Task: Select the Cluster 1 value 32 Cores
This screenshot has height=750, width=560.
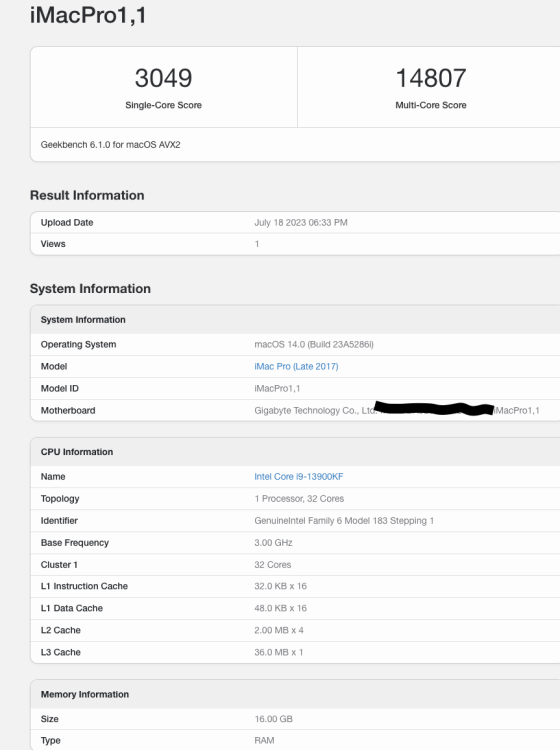Action: click(x=273, y=564)
